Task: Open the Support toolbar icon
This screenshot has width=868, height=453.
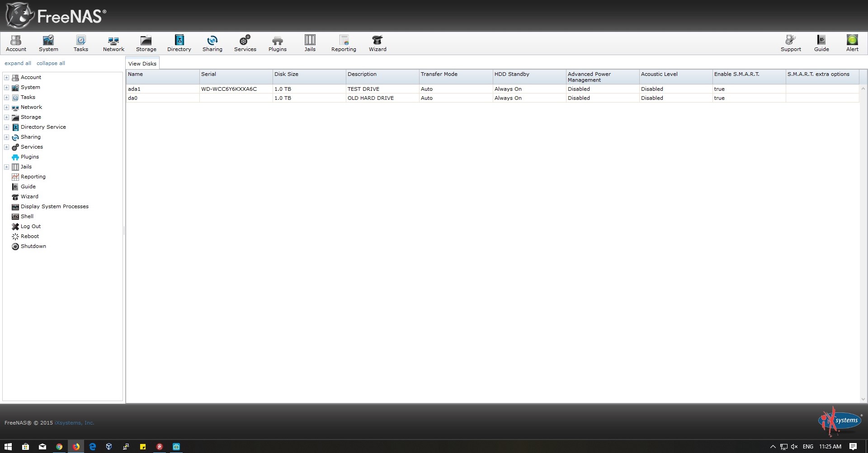Action: point(791,43)
